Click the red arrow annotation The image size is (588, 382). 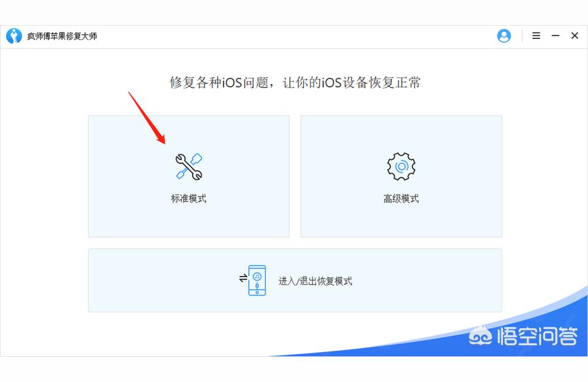[146, 118]
